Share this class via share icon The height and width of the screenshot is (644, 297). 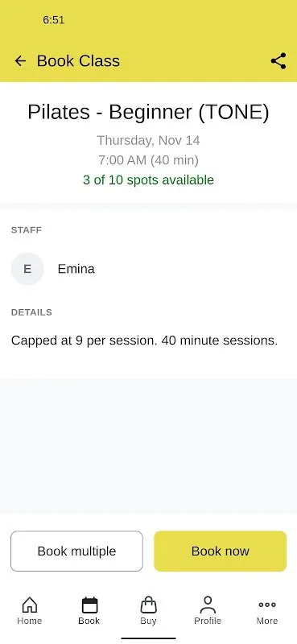coord(278,61)
